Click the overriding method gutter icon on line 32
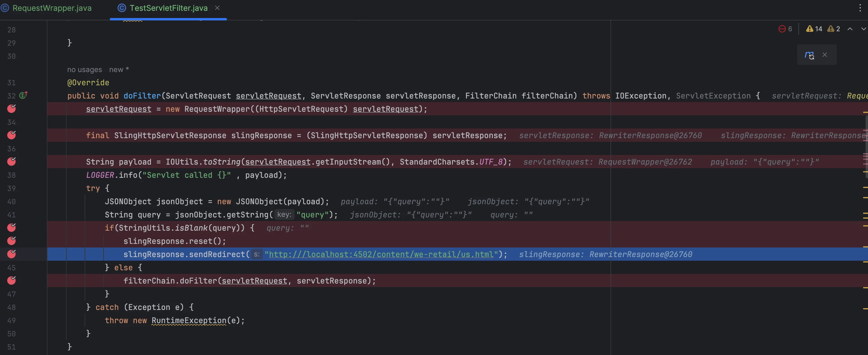868x355 pixels. click(x=23, y=96)
